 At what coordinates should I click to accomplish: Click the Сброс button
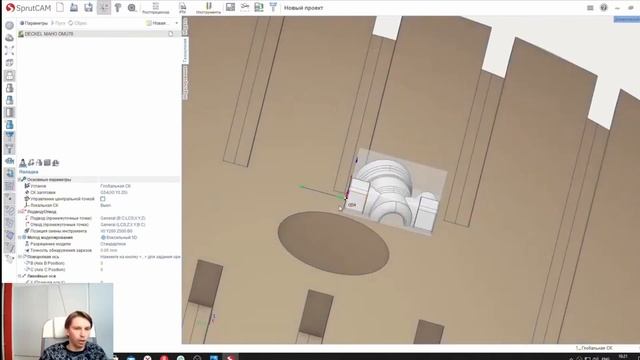click(78, 23)
